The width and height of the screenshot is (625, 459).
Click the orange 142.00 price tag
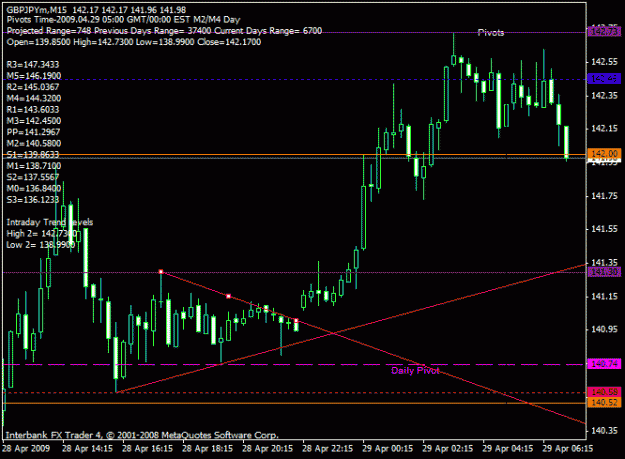[x=604, y=153]
